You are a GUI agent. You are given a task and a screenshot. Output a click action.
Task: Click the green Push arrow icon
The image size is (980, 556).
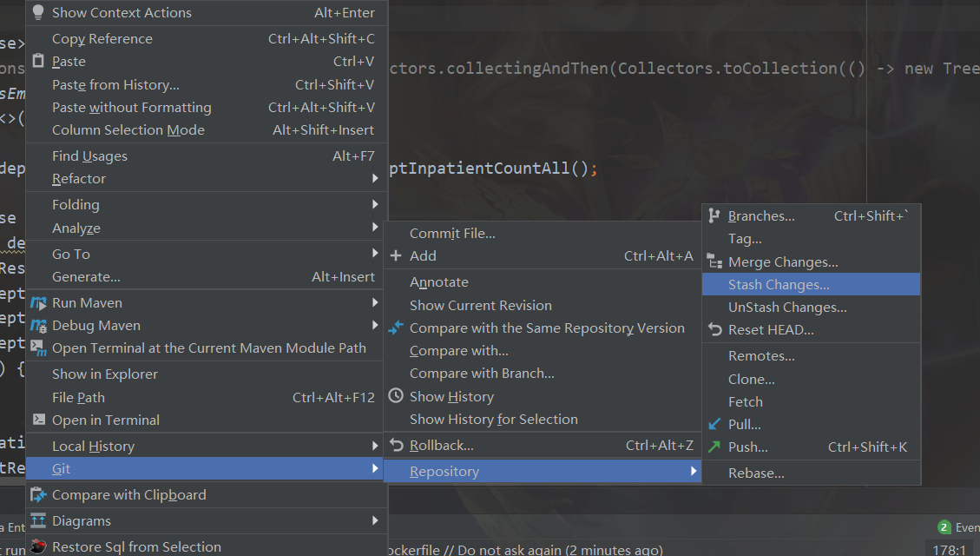tap(714, 447)
